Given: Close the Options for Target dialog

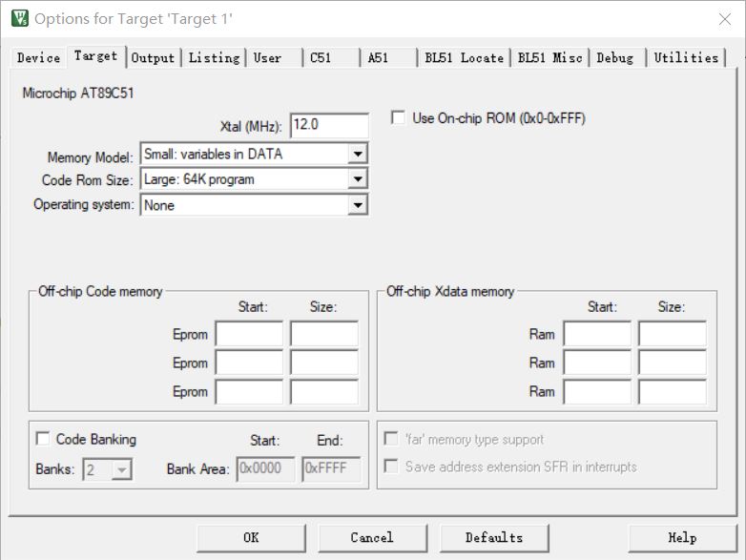Looking at the screenshot, I should (x=725, y=19).
